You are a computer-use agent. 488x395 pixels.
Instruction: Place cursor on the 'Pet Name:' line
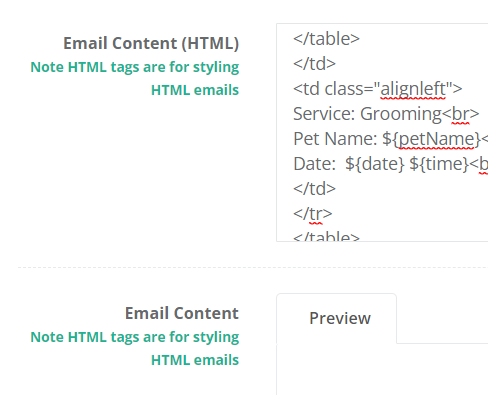390,139
